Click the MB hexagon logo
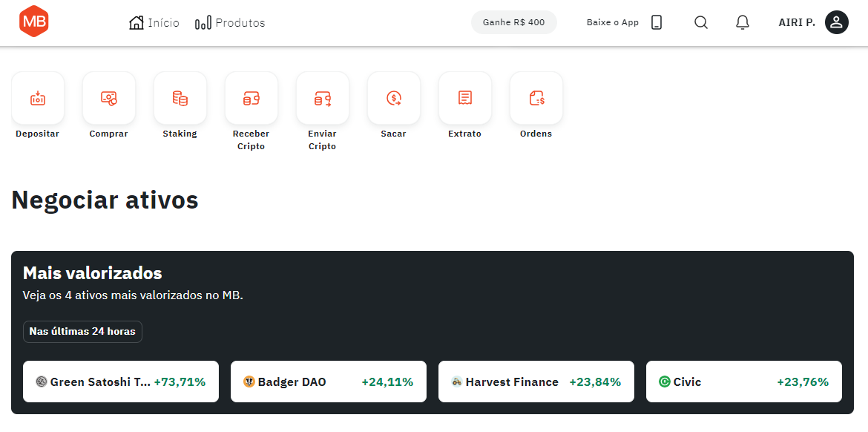The width and height of the screenshot is (868, 432). tap(34, 22)
